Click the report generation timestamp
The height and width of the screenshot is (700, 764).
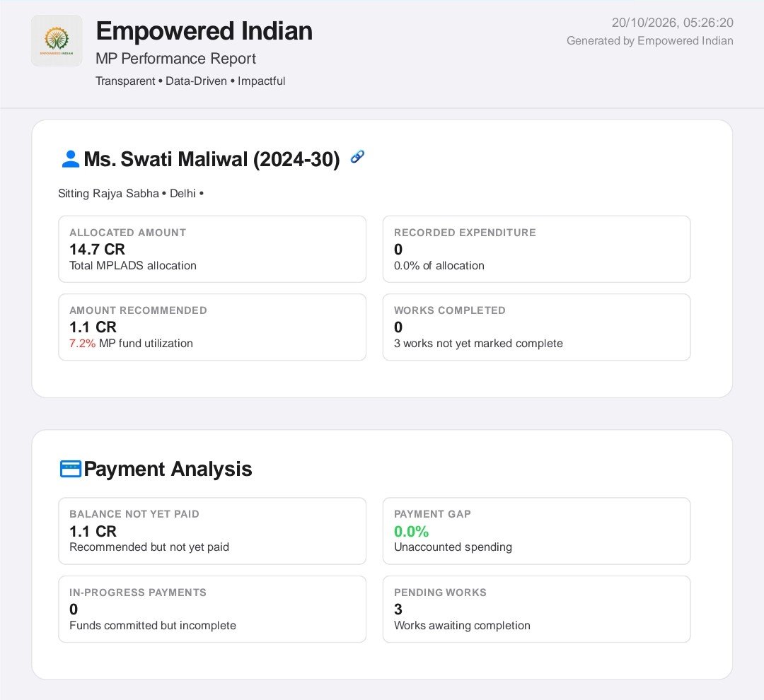[x=673, y=23]
